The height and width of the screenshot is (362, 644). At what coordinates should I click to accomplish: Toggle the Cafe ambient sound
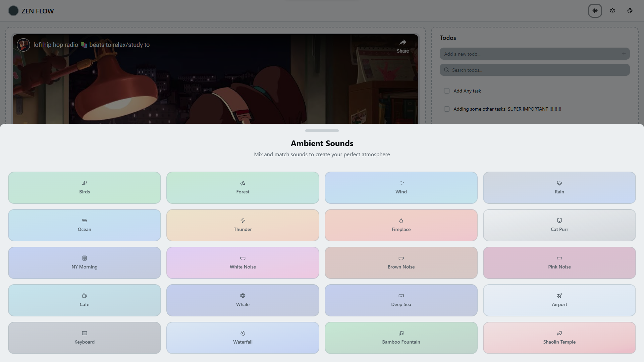[85, 300]
